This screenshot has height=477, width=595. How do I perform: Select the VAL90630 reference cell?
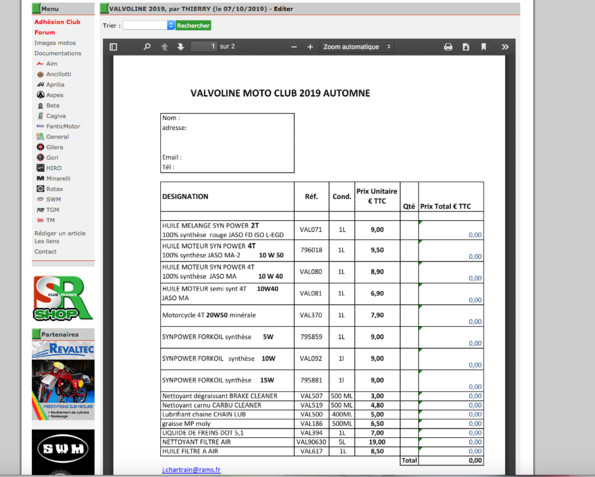[311, 442]
